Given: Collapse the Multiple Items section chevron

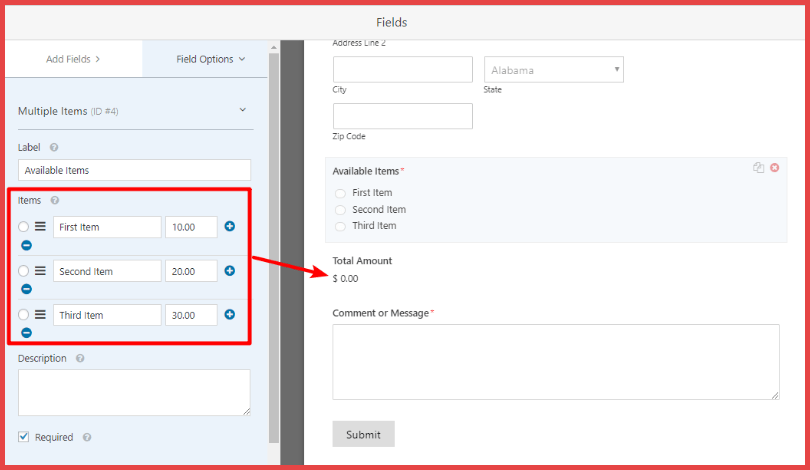Looking at the screenshot, I should [242, 110].
